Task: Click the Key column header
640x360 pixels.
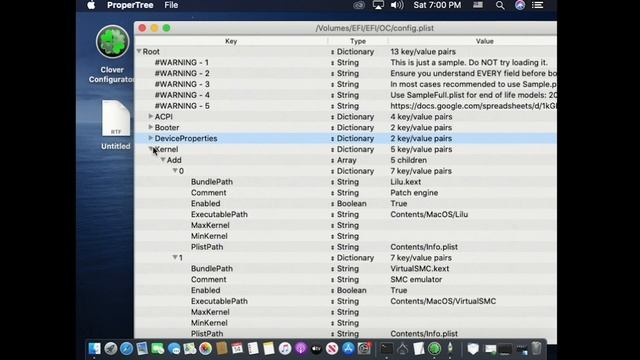Action: tap(231, 41)
